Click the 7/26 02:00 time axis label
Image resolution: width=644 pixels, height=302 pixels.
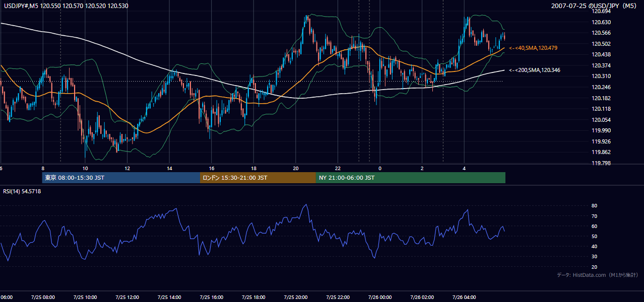422,297
